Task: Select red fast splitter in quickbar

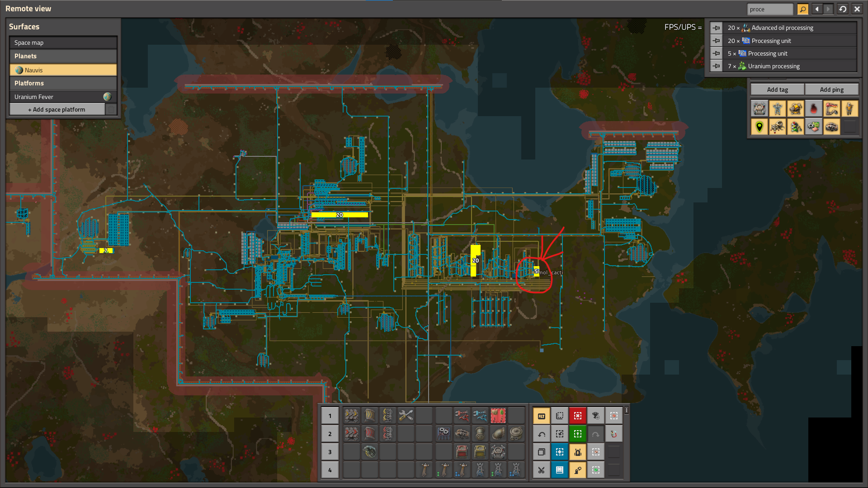Action: [x=387, y=434]
